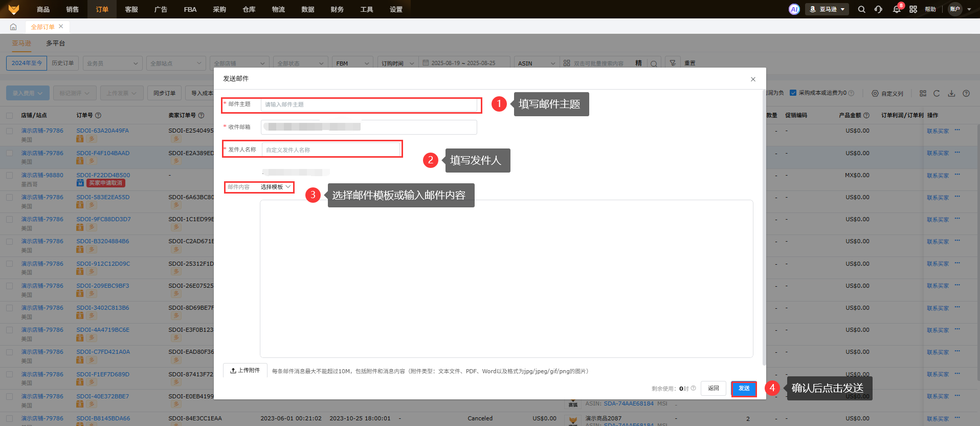Close the 发送邮件 dialog with the X

click(753, 79)
